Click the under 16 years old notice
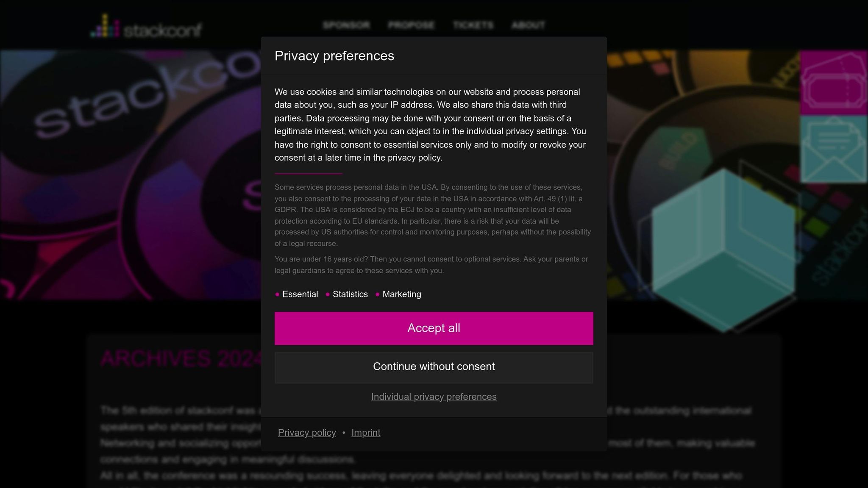 coord(431,265)
